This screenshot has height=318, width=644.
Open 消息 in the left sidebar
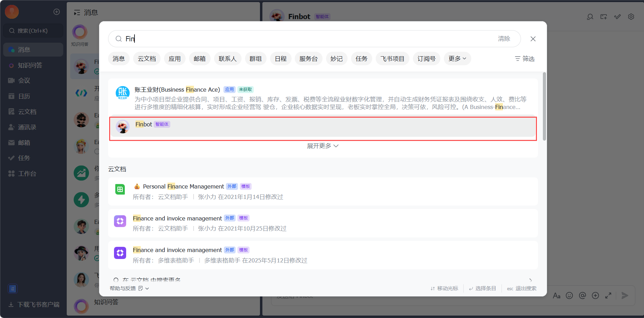tap(33, 50)
